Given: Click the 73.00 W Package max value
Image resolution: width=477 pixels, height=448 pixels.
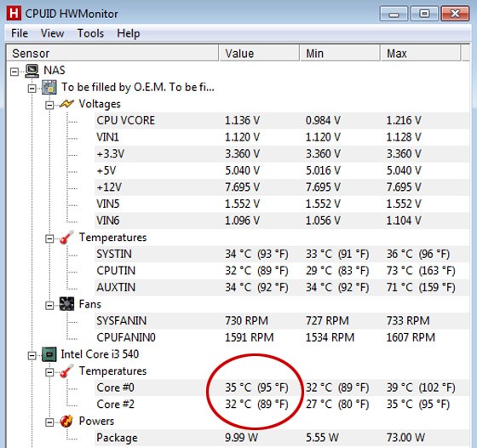Looking at the screenshot, I should (405, 438).
